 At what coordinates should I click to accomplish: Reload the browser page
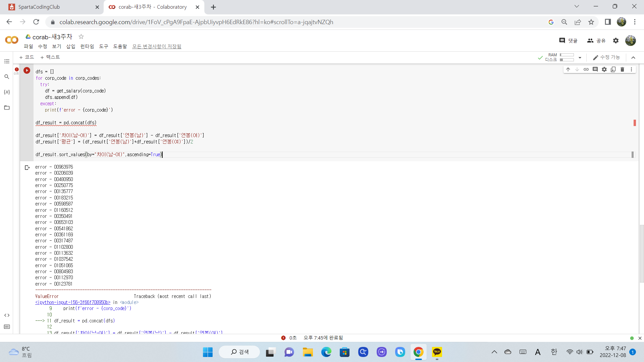[x=36, y=22]
